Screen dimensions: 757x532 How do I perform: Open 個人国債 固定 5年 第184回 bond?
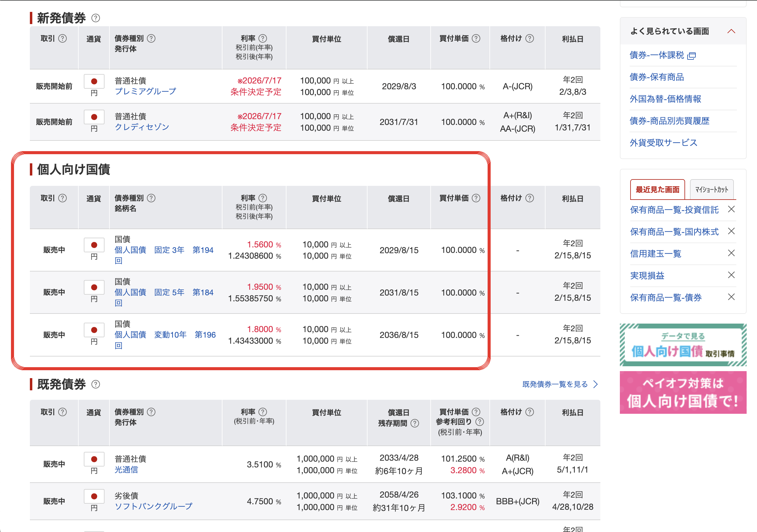[x=164, y=298]
